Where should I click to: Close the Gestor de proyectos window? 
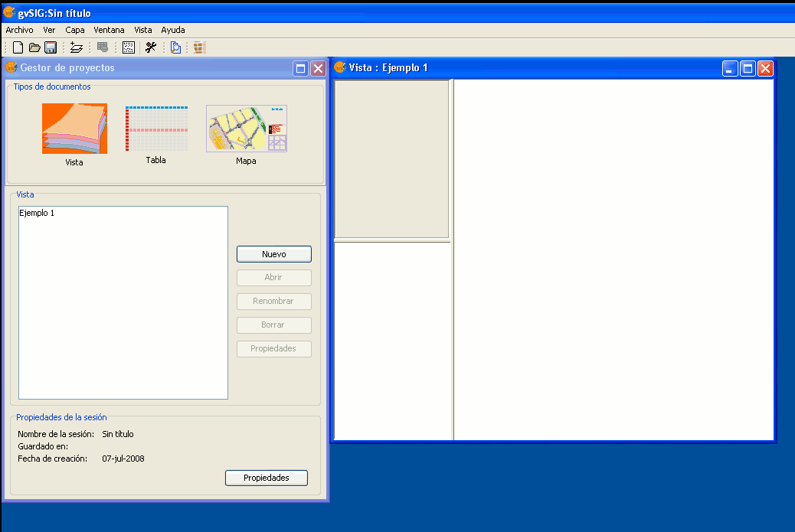coord(318,68)
